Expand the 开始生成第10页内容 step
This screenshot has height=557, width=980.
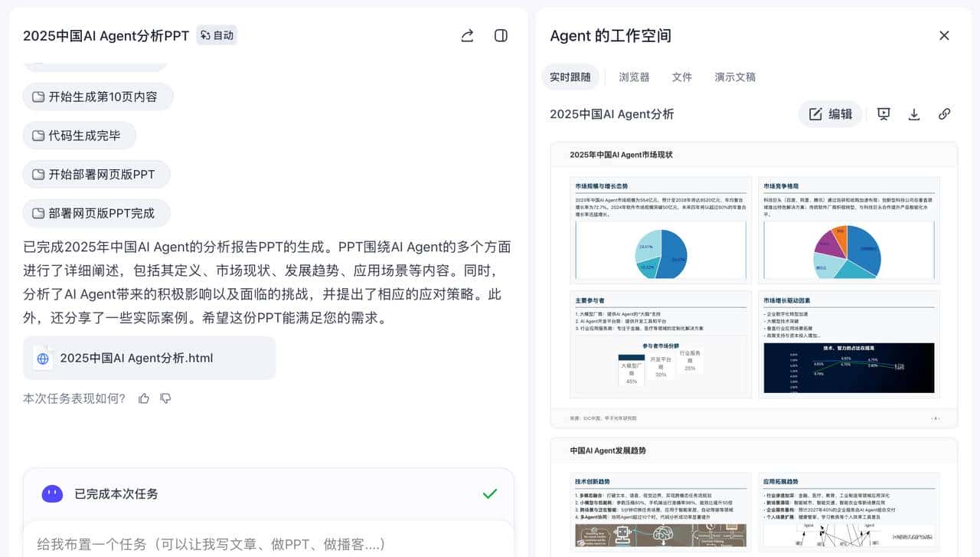(x=97, y=96)
